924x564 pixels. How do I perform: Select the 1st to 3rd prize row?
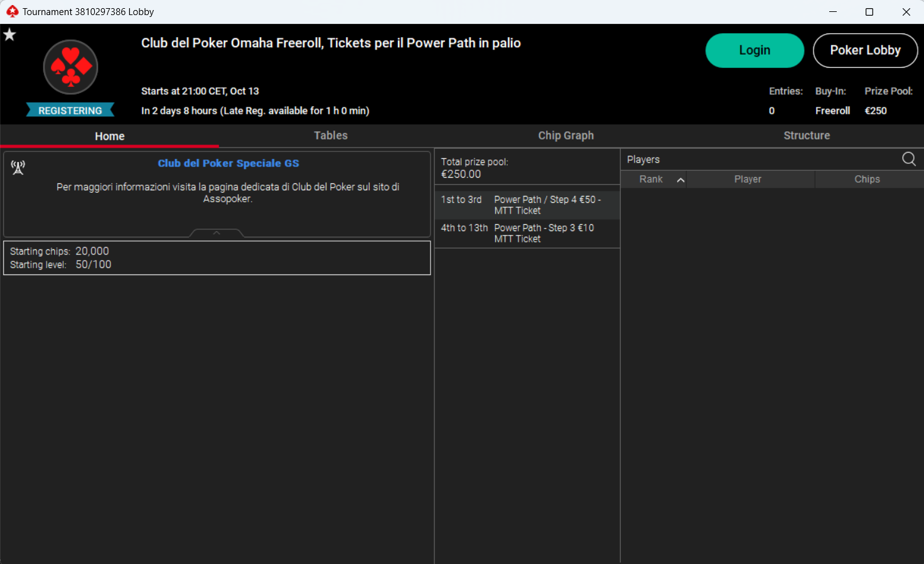527,205
